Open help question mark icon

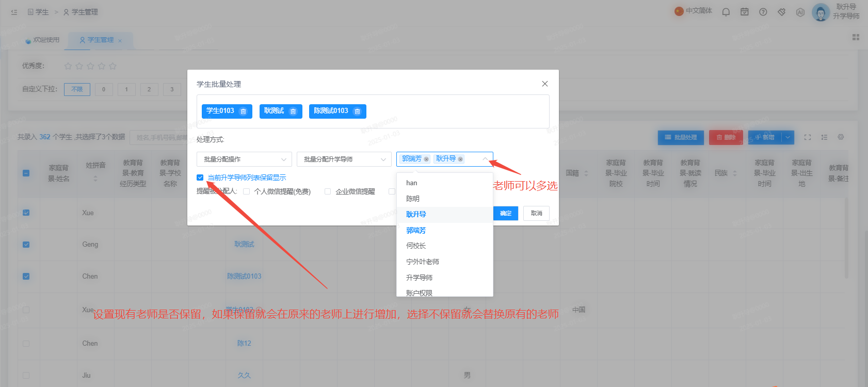[763, 12]
